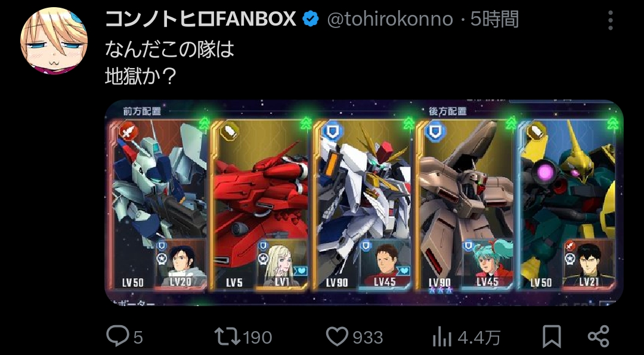644x355 pixels.
Task: Click the blue verified badge
Action: (311, 19)
